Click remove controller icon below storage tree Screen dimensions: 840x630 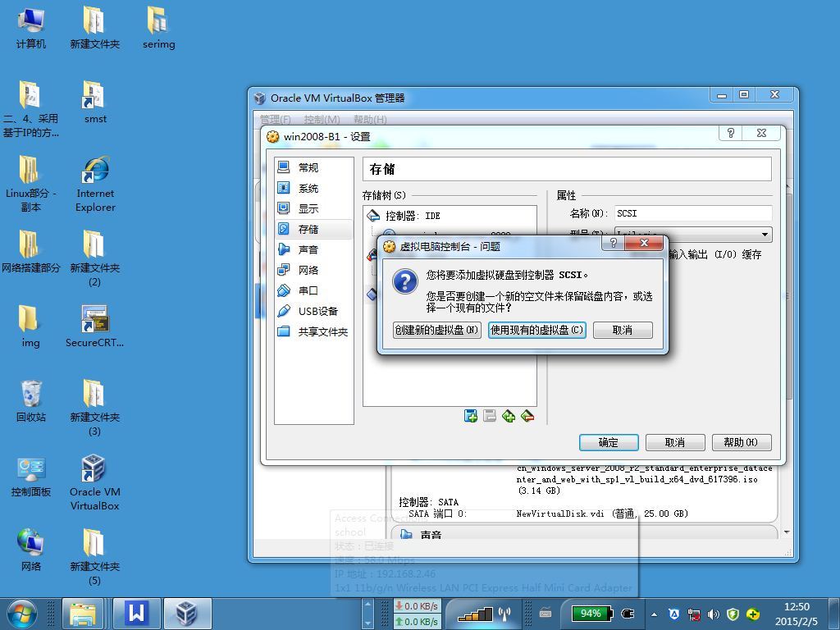coord(490,416)
